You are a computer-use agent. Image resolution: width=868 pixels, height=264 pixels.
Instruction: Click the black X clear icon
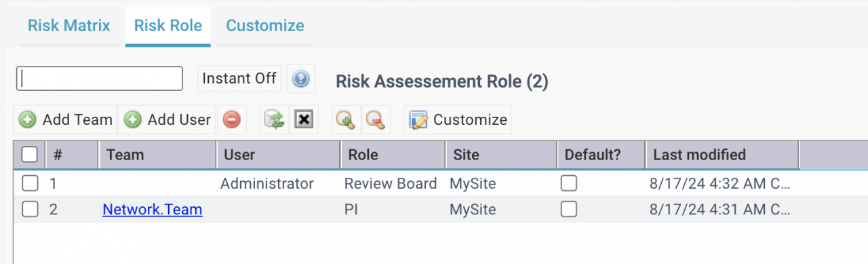coord(304,120)
